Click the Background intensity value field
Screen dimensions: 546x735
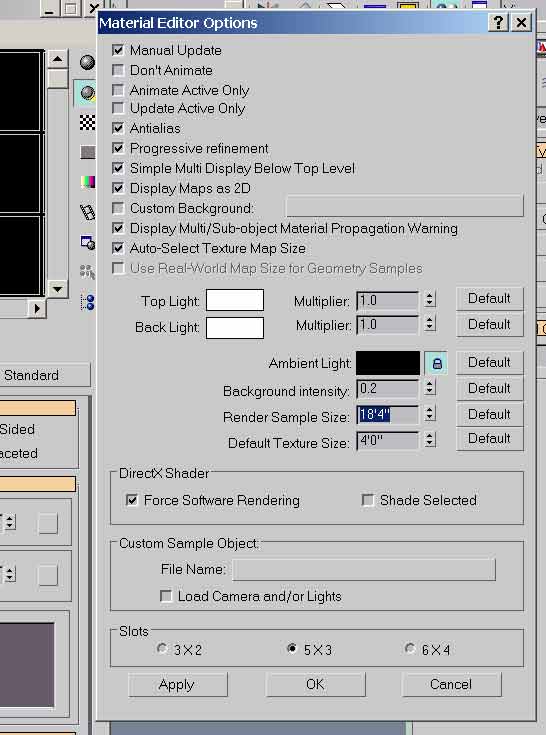[x=388, y=389]
